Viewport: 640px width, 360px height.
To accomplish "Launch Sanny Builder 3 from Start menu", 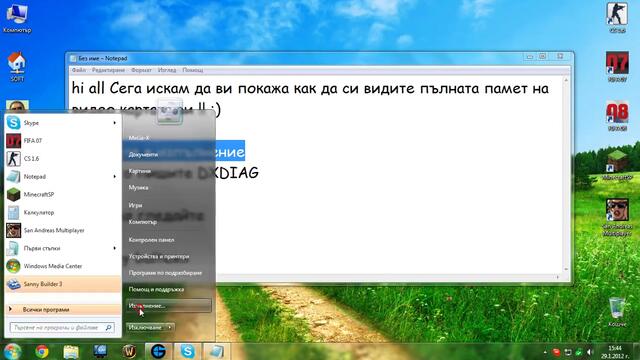I will 62,284.
